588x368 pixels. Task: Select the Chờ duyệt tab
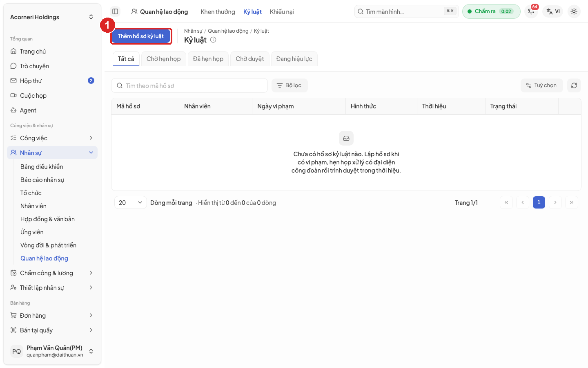click(249, 59)
